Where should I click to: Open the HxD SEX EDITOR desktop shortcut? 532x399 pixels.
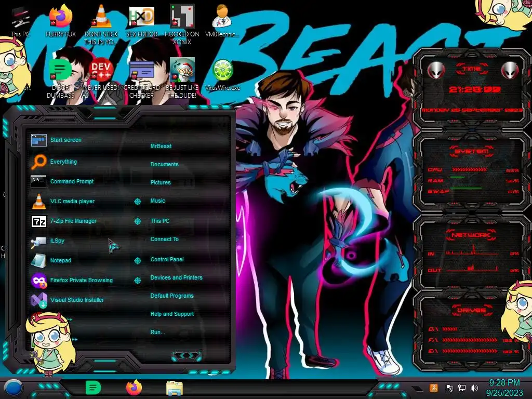coord(141,20)
